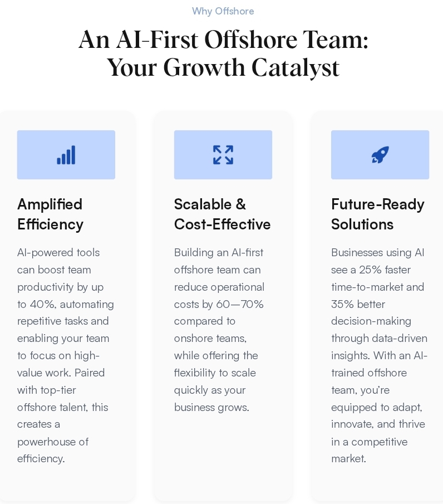Click the bar chart icon for Amplified Efficiency

coord(66,155)
